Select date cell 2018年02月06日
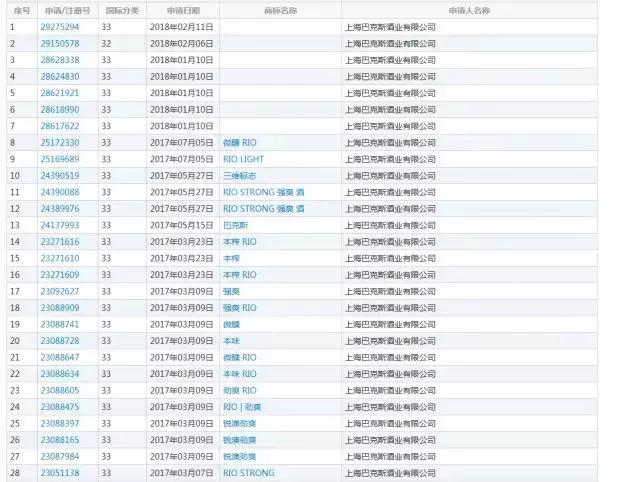The image size is (640, 482). pyautogui.click(x=182, y=43)
